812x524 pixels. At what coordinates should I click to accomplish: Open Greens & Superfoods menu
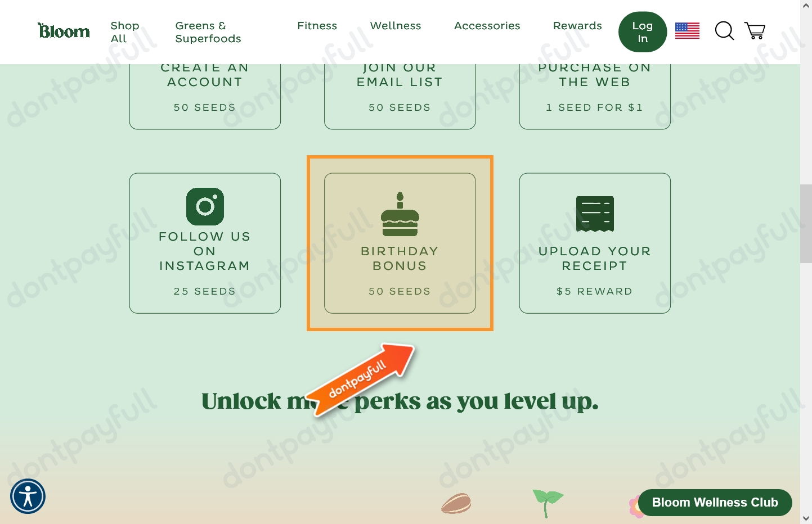[208, 32]
